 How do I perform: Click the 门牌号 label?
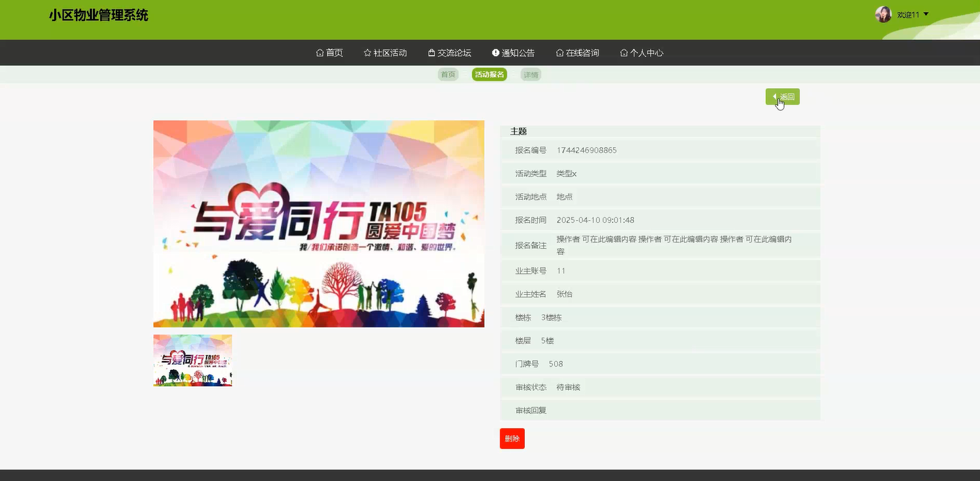(527, 364)
